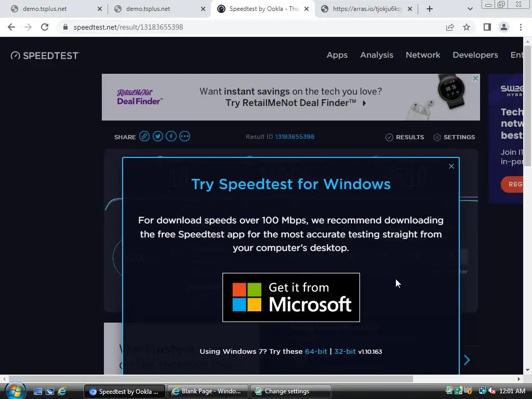The height and width of the screenshot is (399, 532).
Task: Click the horizontal page scrollbar
Action: coord(210,379)
